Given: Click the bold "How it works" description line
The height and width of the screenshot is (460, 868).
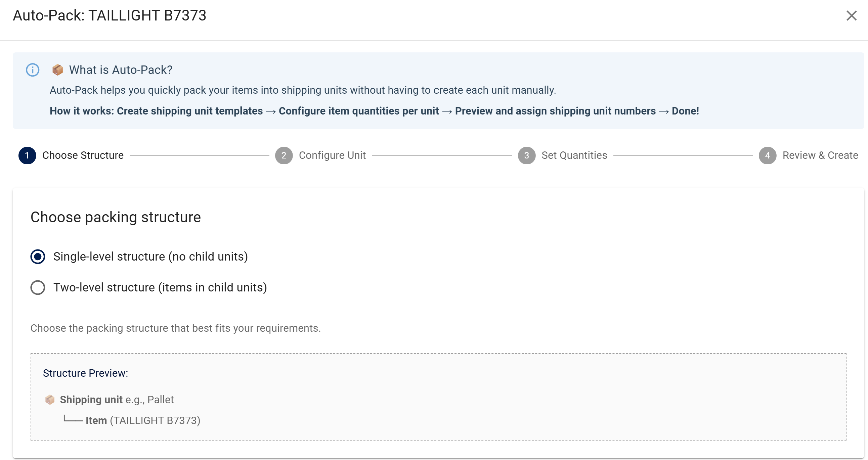Looking at the screenshot, I should coord(374,111).
